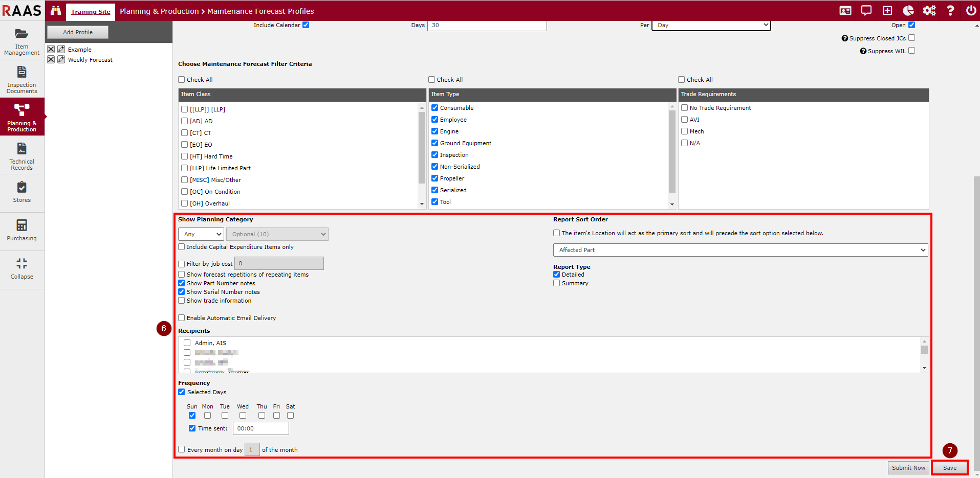Open the Any planning category dropdown
Viewport: 980px width, 478px height.
click(201, 234)
